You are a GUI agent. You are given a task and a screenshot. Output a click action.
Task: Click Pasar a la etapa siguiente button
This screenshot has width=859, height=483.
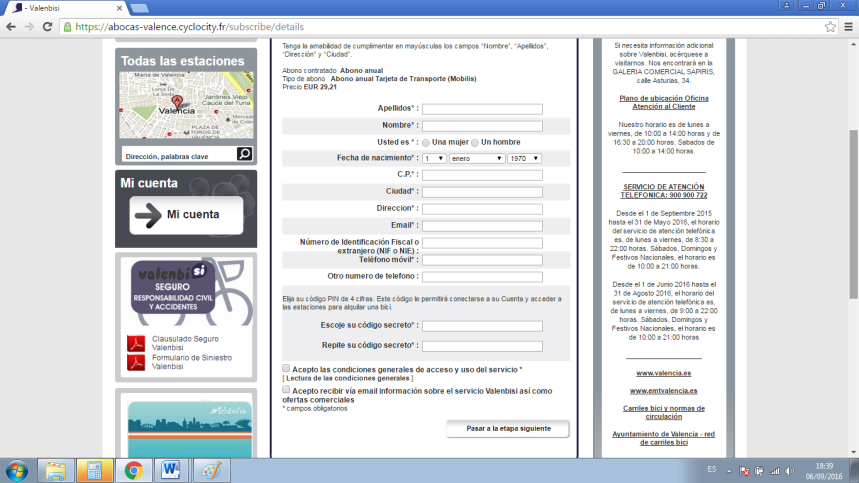508,429
